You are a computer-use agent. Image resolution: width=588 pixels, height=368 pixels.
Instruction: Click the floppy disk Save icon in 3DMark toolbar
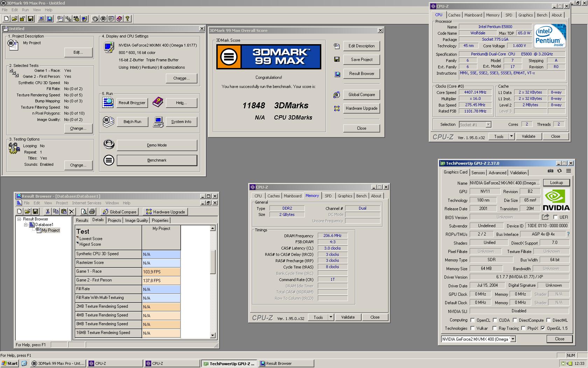30,19
